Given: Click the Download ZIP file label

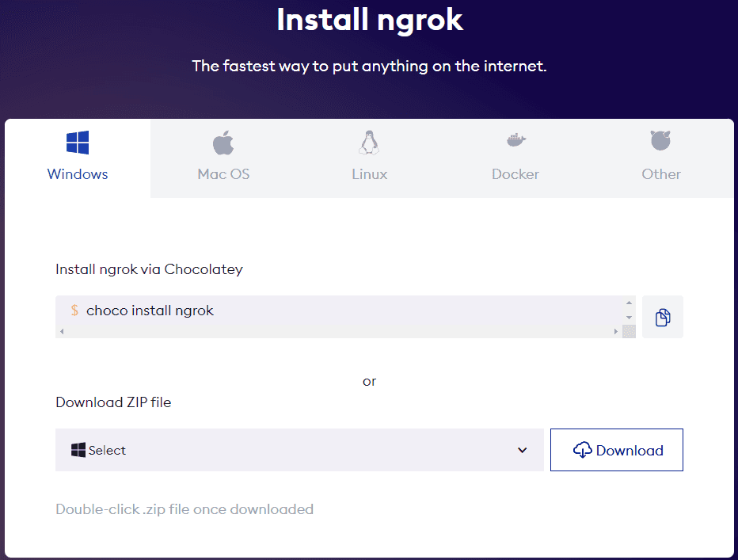Looking at the screenshot, I should [113, 402].
